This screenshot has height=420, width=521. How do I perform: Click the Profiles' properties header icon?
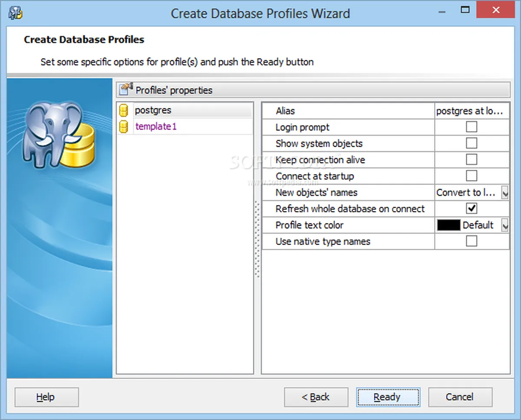(126, 89)
